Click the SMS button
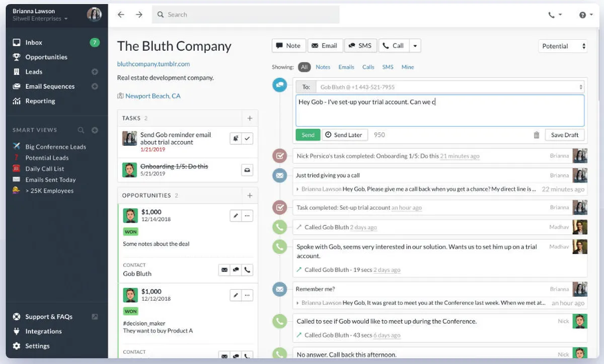Image resolution: width=604 pixels, height=364 pixels. click(361, 46)
